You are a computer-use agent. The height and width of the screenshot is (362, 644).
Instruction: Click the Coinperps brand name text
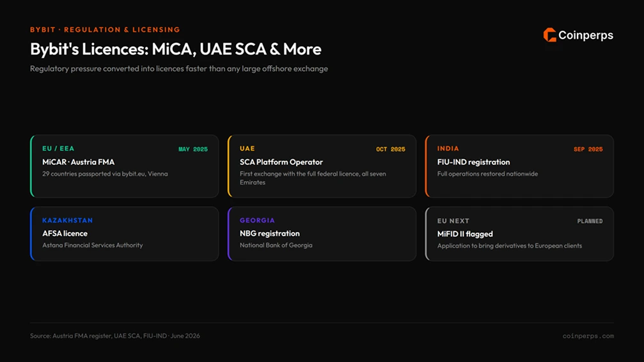coord(586,35)
